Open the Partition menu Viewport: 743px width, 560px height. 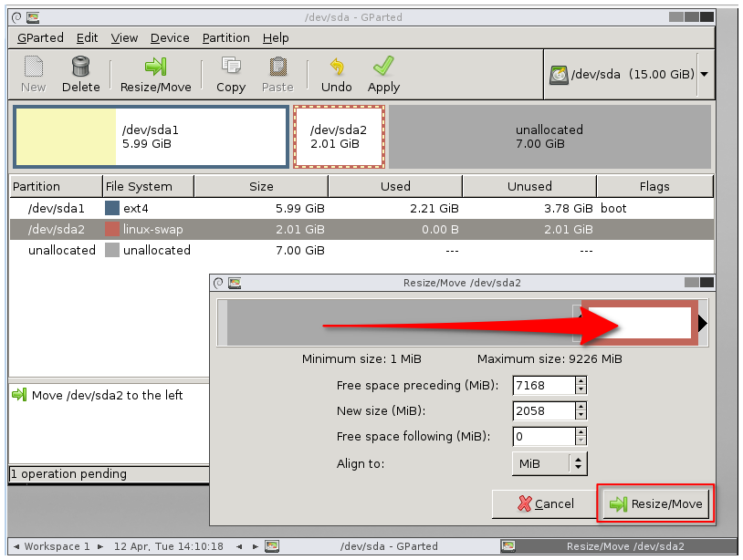tap(225, 38)
